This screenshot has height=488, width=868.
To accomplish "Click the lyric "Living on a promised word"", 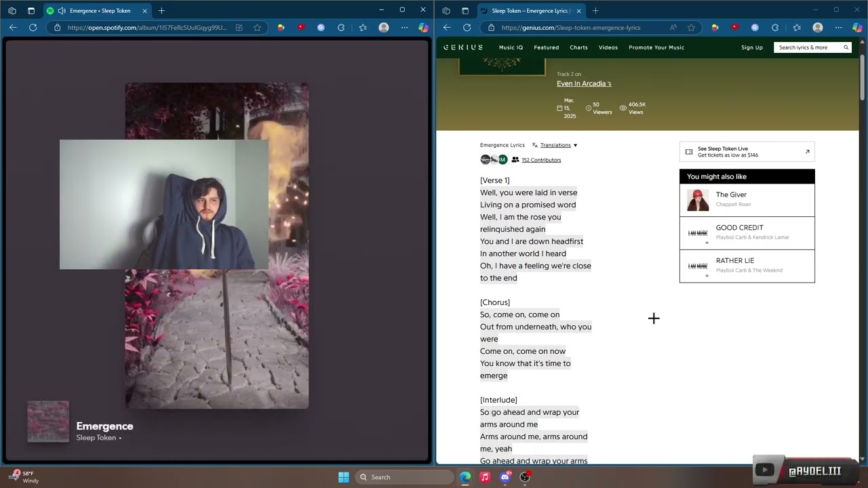I will click(528, 205).
